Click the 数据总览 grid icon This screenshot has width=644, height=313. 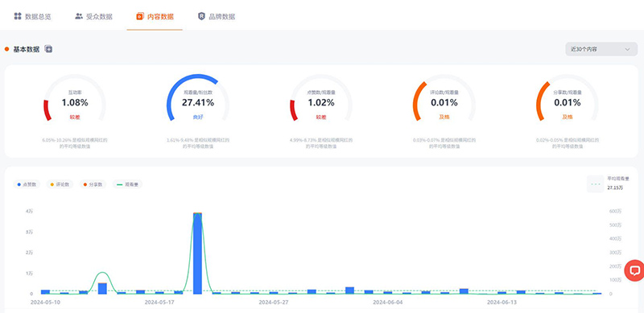(17, 16)
